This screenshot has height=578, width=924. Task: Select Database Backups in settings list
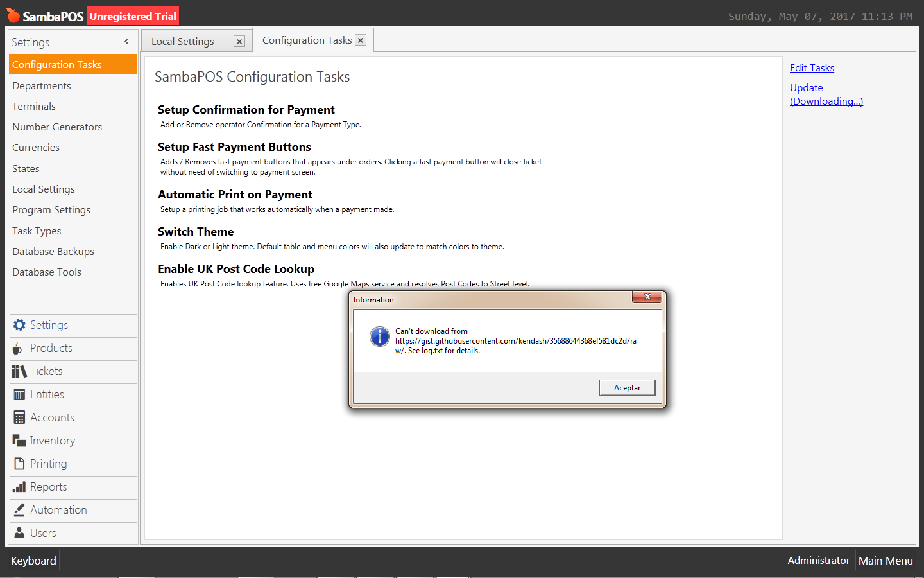click(x=53, y=252)
